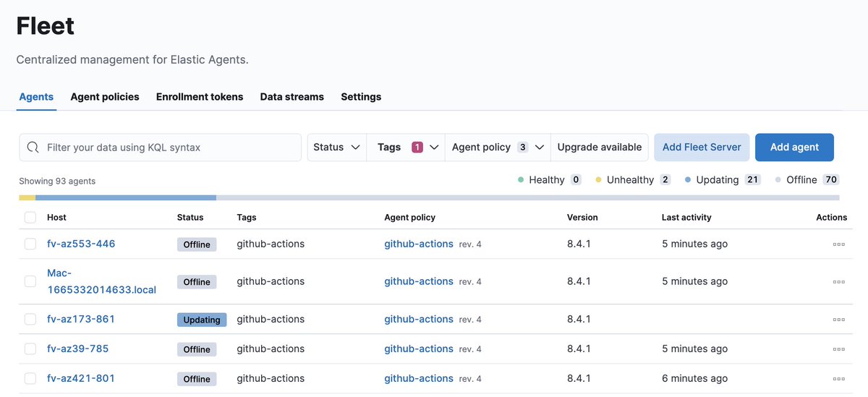Click the Add agent button

point(794,147)
